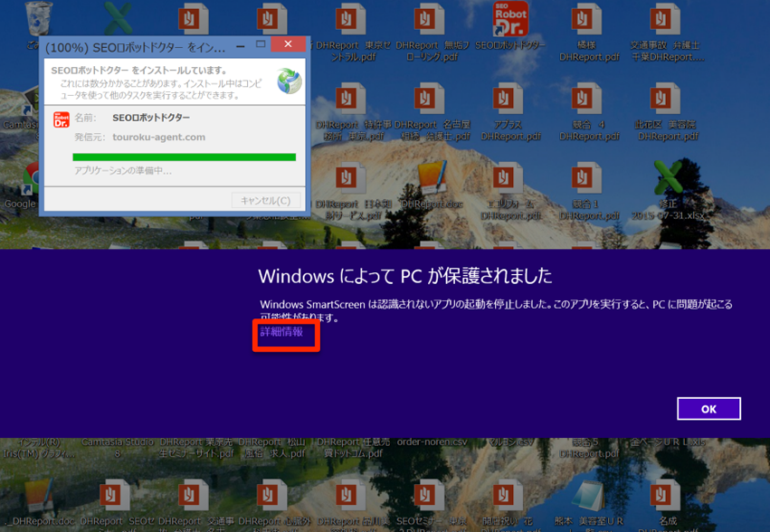Image resolution: width=770 pixels, height=532 pixels.
Task: Select the Google Chrome desktop icon
Action: (x=31, y=179)
